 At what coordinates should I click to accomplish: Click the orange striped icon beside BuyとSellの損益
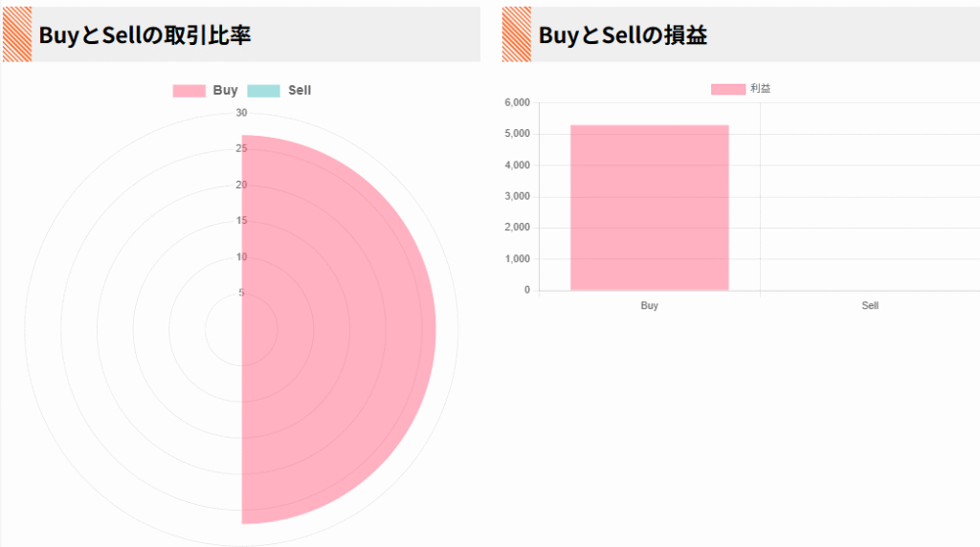516,34
